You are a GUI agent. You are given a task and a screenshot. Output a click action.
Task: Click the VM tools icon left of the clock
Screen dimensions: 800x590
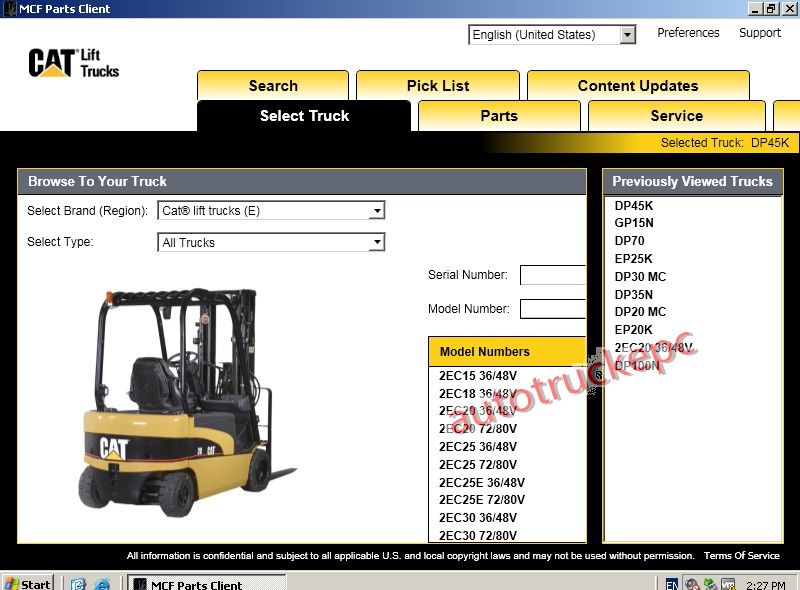tap(728, 584)
